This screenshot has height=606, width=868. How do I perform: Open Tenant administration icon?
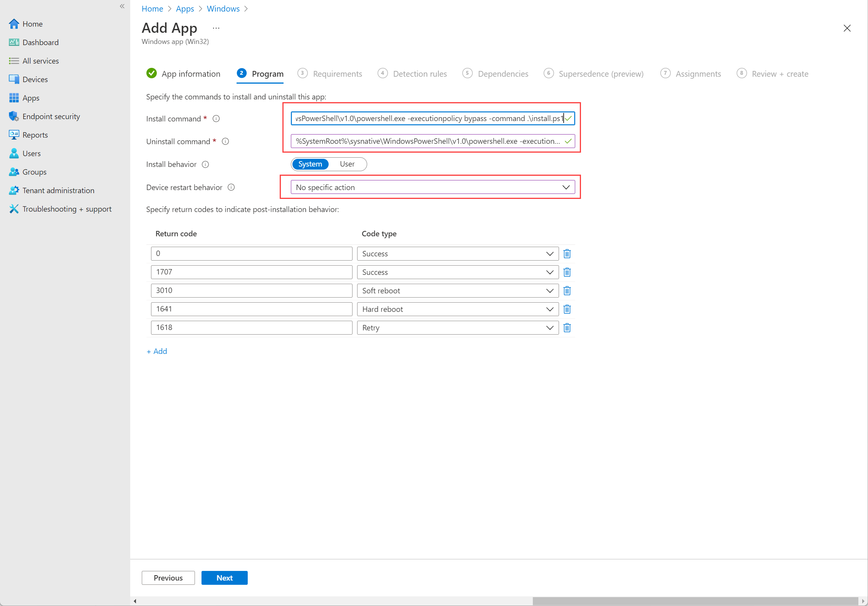14,190
